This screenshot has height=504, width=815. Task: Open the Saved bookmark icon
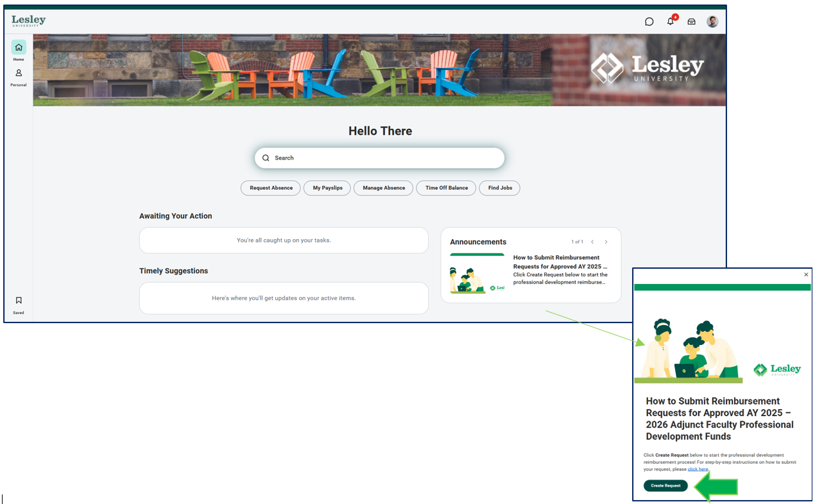pos(19,300)
